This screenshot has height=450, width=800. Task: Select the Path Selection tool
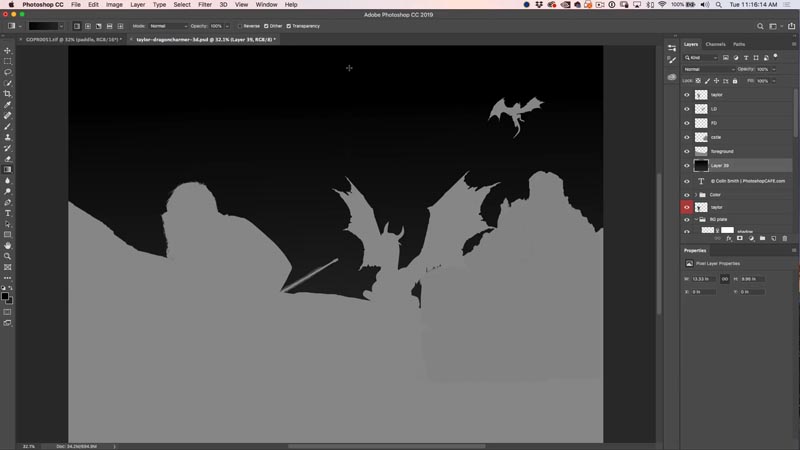click(x=8, y=224)
